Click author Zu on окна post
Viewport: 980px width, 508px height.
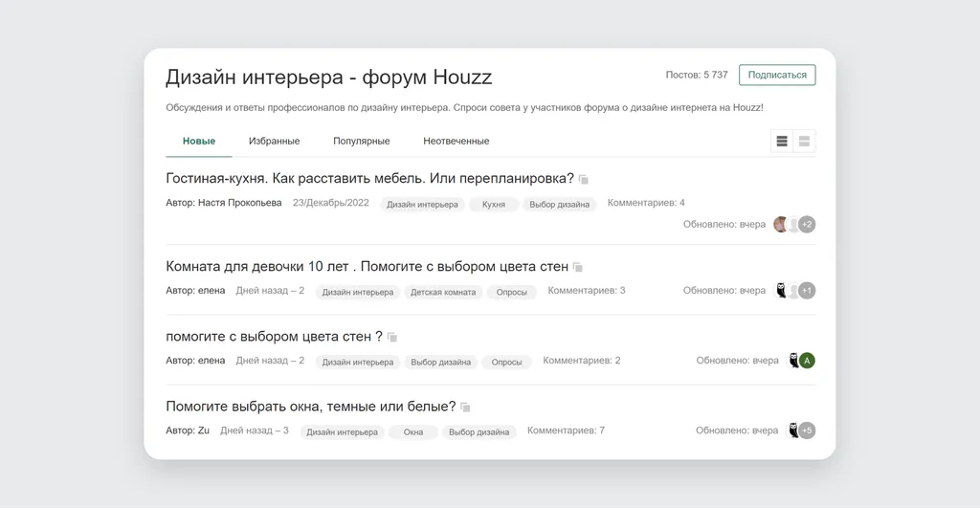(204, 431)
